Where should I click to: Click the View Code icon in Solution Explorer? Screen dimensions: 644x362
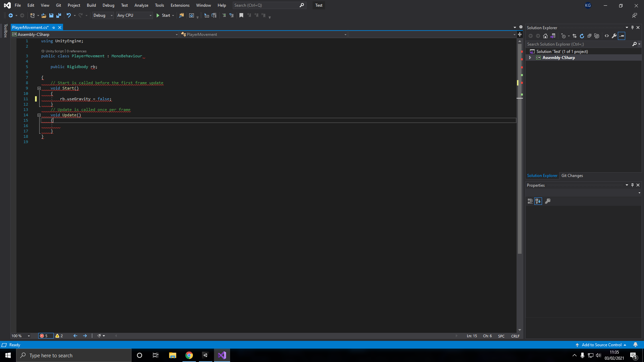click(607, 36)
